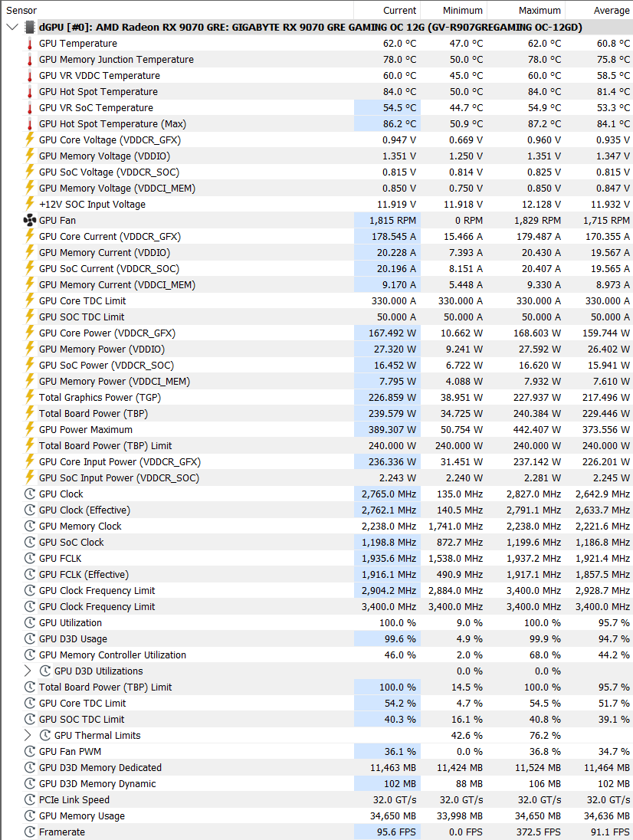Image resolution: width=633 pixels, height=840 pixels.
Task: Select the GPU D3D Memory Dedicated row
Action: coord(316,768)
